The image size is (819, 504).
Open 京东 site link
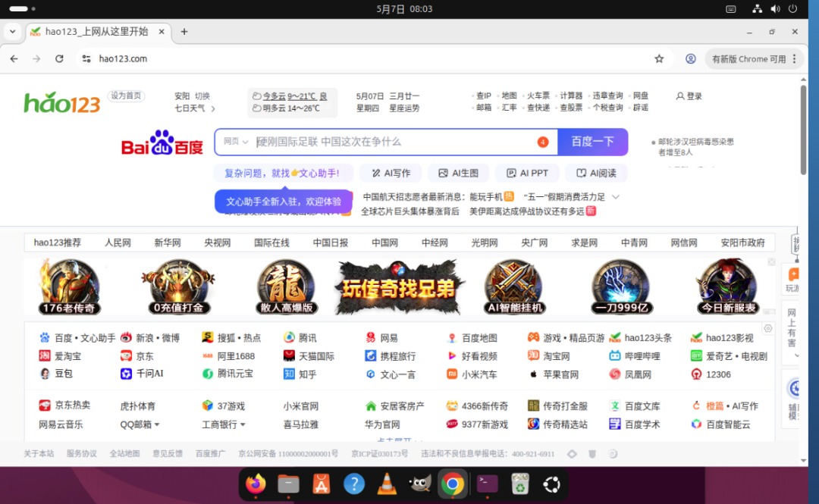136,356
